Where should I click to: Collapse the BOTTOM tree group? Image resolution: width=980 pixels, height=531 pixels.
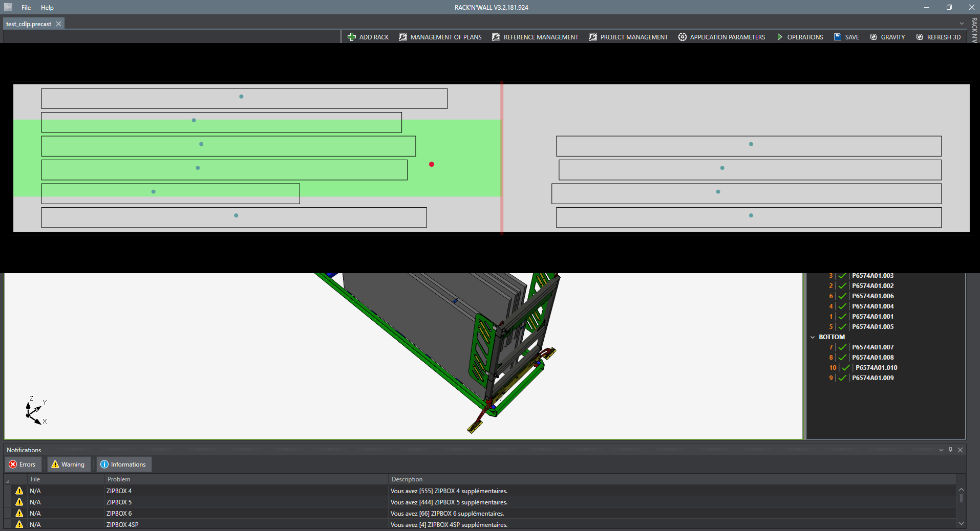(813, 337)
